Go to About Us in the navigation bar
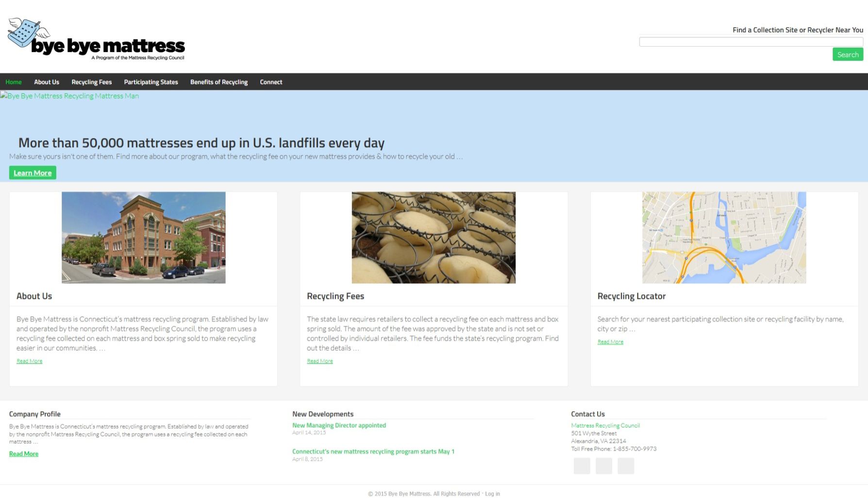The image size is (868, 501). pos(47,82)
